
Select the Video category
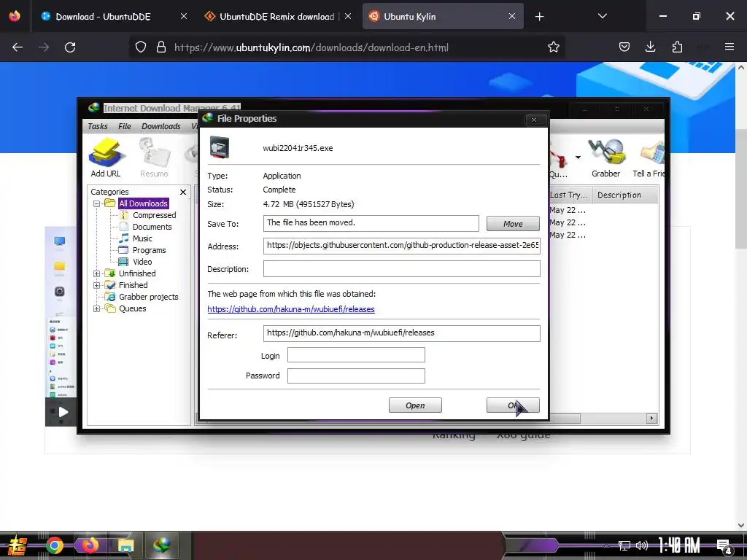pyautogui.click(x=142, y=262)
